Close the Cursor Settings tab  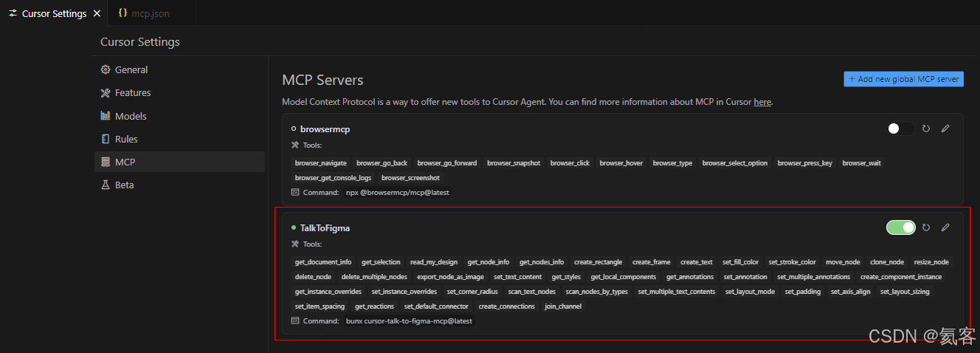(x=97, y=13)
